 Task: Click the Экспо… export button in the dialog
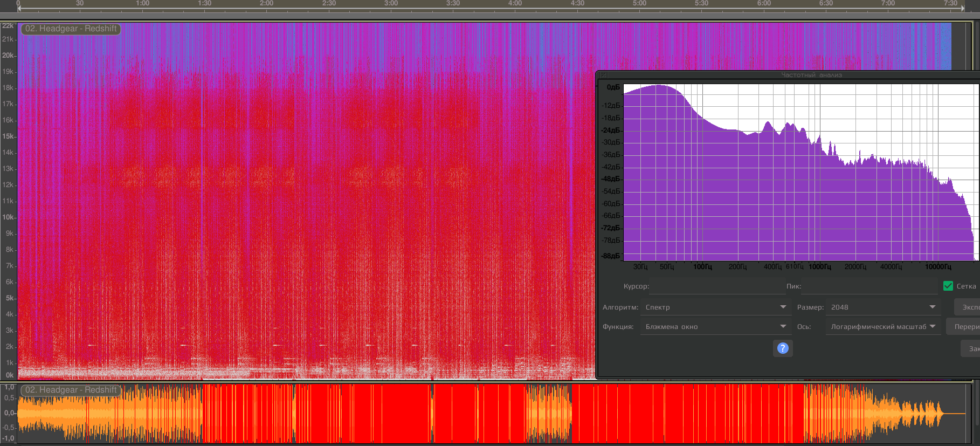tap(968, 307)
